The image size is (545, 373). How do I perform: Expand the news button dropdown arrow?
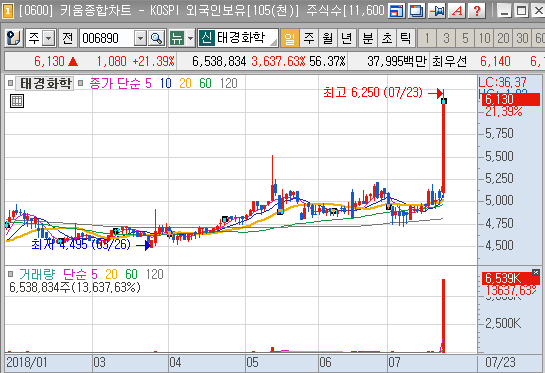[x=190, y=38]
